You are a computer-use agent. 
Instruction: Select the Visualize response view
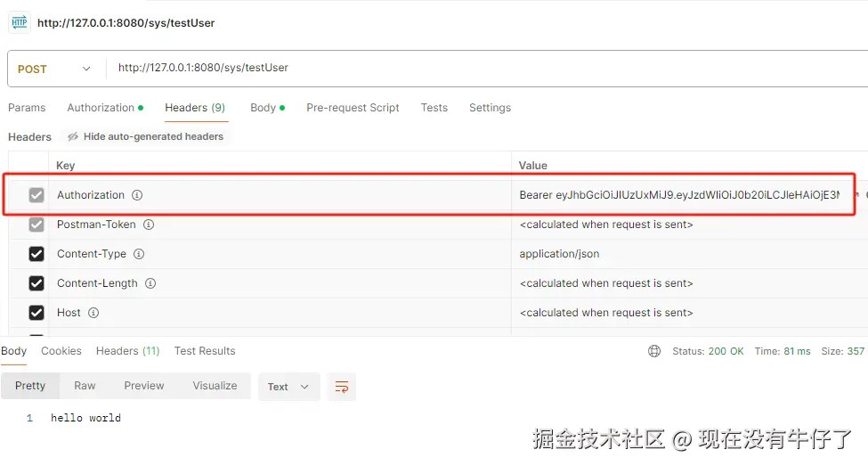coord(215,386)
